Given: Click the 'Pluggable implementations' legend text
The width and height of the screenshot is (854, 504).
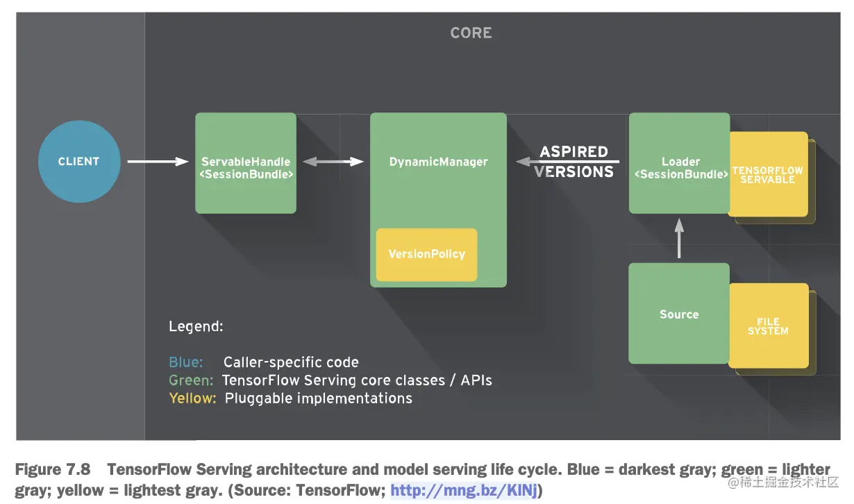Looking at the screenshot, I should (319, 398).
